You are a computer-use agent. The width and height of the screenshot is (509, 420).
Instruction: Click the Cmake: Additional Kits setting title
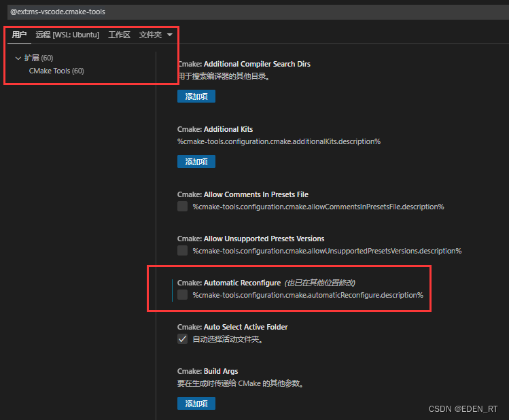(x=215, y=129)
